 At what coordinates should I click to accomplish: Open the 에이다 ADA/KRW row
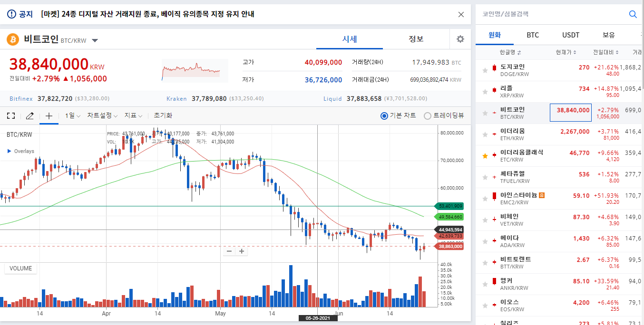tap(560, 241)
